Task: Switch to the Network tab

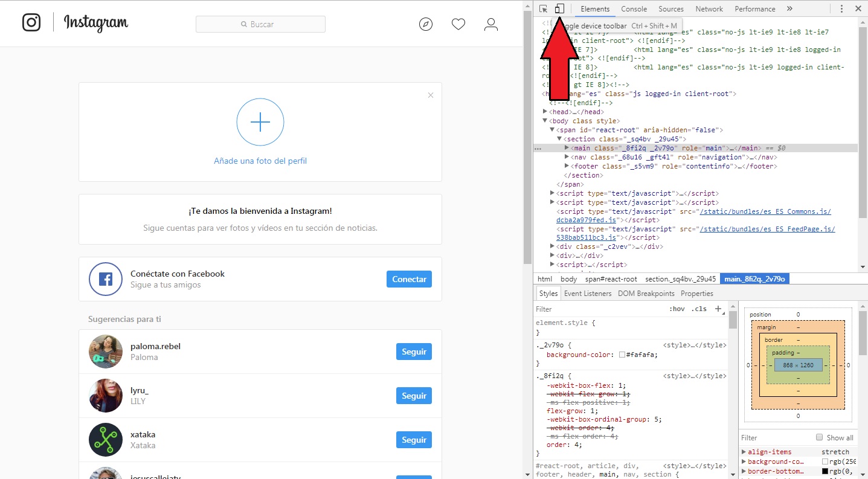Action: pyautogui.click(x=709, y=9)
